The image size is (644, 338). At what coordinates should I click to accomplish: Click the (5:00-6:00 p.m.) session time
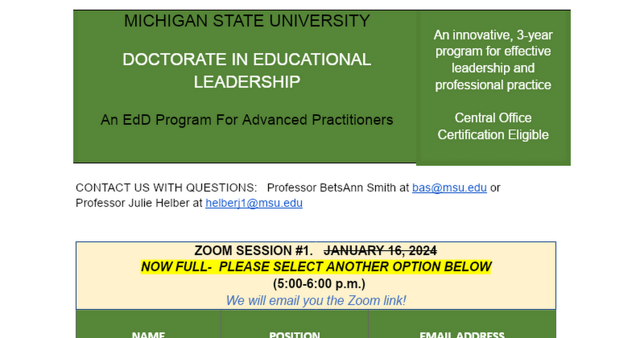(316, 283)
